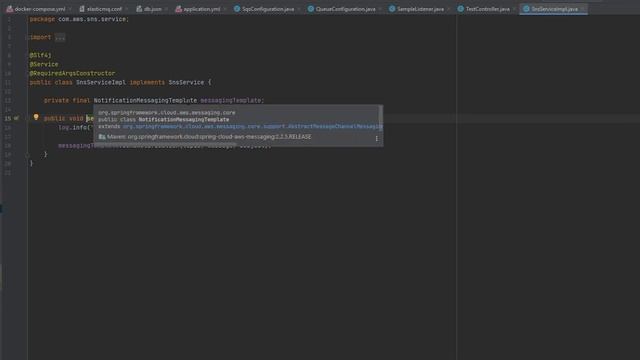The width and height of the screenshot is (640, 360).
Task: Open the yellow lightbulb intention actions
Action: pyautogui.click(x=36, y=118)
